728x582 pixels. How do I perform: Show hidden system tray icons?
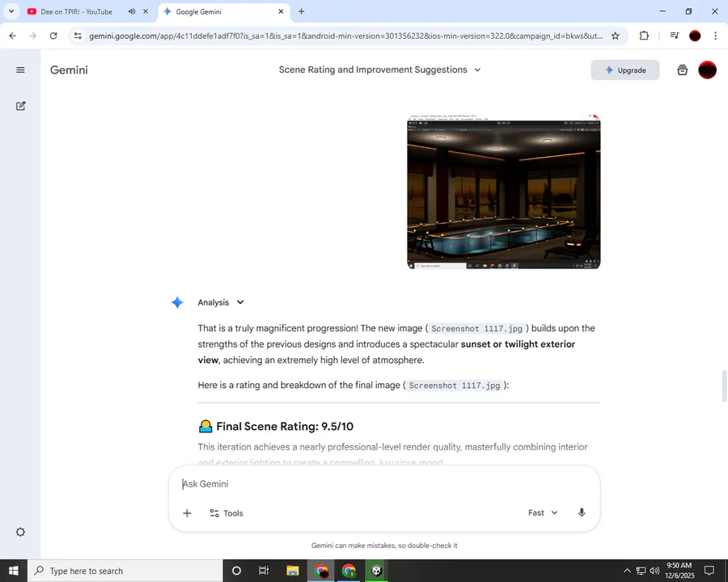point(627,571)
